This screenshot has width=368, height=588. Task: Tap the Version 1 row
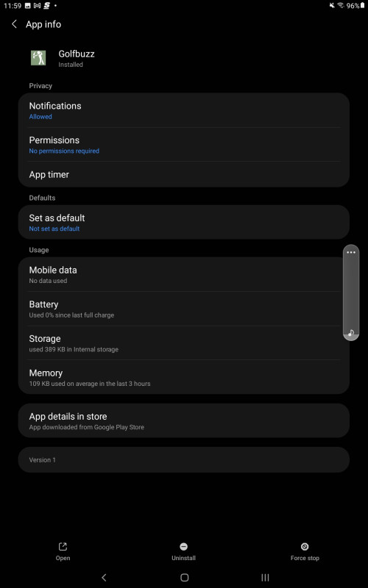(x=184, y=460)
